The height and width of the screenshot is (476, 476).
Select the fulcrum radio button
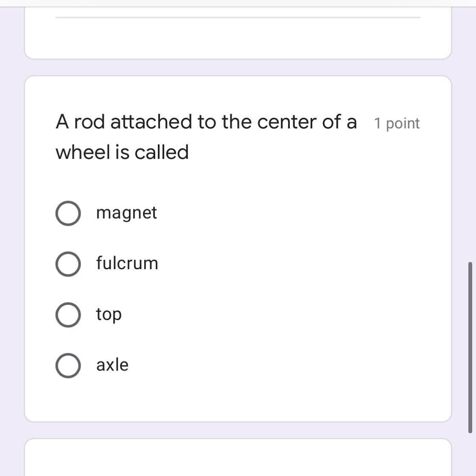point(68,264)
